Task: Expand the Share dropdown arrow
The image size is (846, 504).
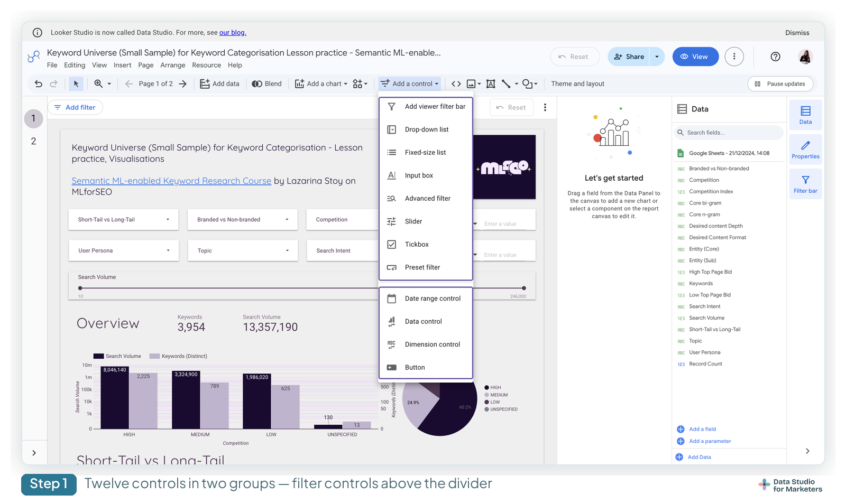Action: pyautogui.click(x=657, y=57)
